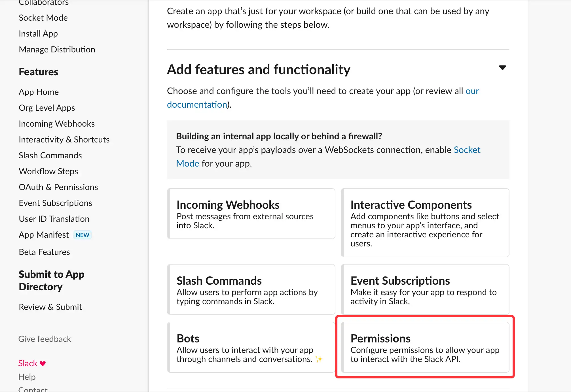
Task: Open the Interactive Components card
Action: [425, 223]
